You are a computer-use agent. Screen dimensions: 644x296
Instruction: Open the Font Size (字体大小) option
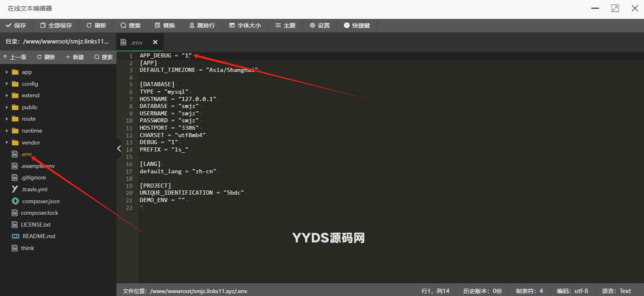coord(245,25)
